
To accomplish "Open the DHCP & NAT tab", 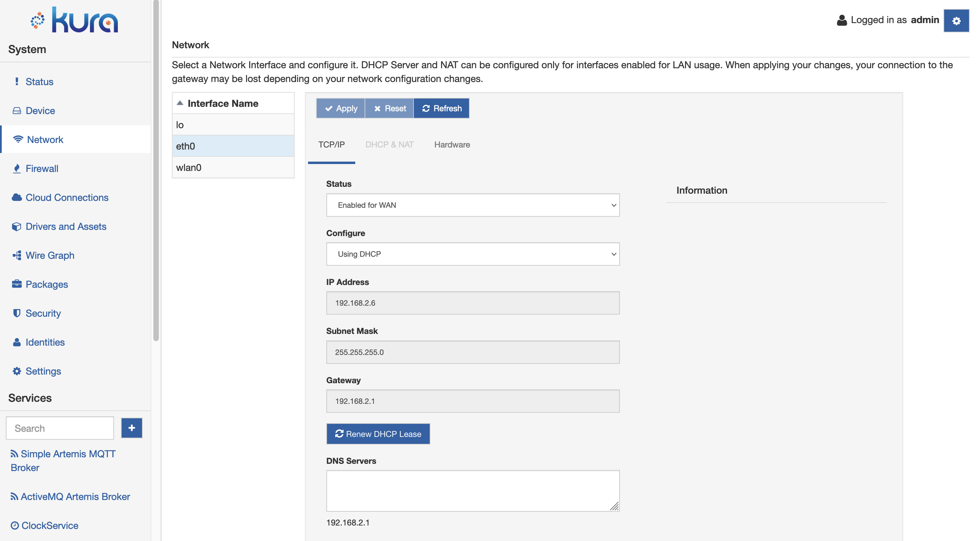I will (x=389, y=144).
